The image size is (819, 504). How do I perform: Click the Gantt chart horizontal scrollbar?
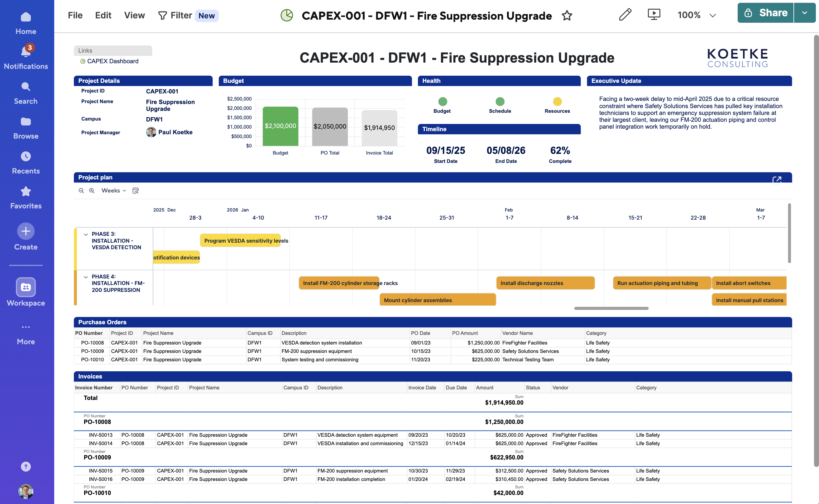tap(611, 308)
